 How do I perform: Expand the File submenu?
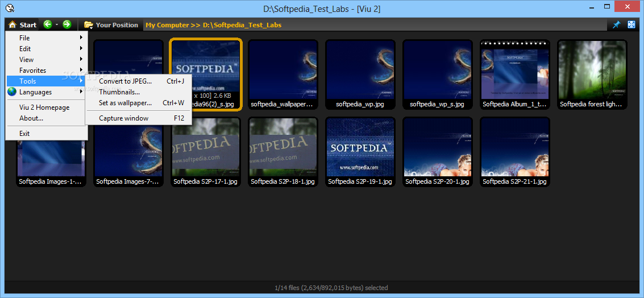coord(45,38)
